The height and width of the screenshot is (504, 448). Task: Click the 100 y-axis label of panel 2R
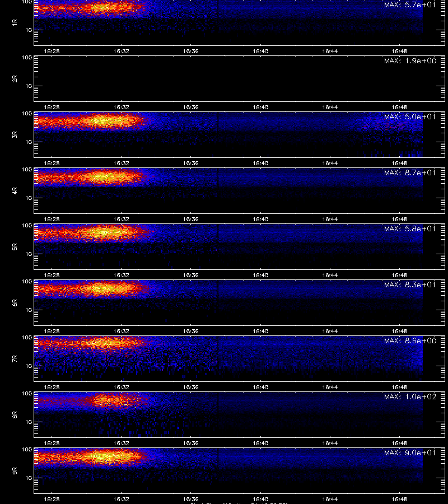27,58
